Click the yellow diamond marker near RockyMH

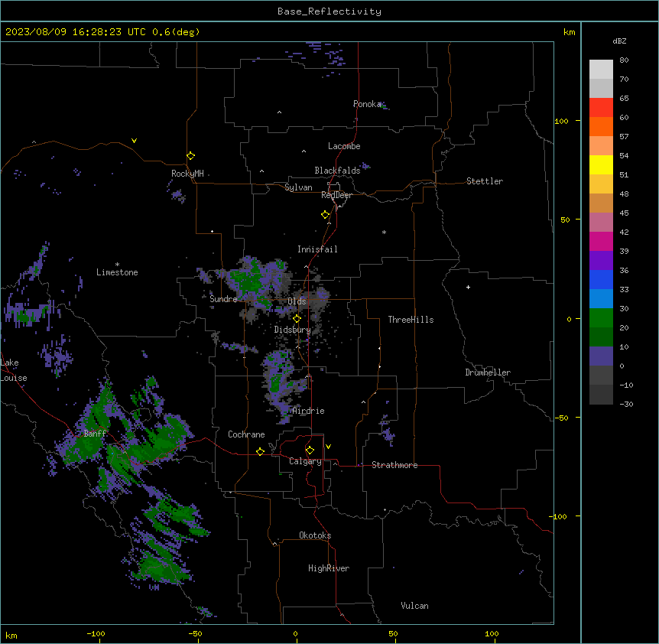[190, 156]
